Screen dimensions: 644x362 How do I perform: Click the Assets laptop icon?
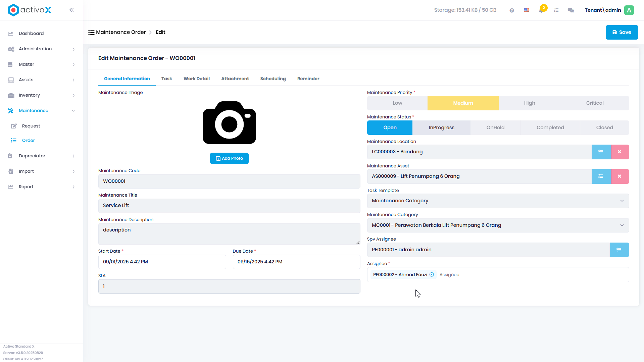pos(11,80)
